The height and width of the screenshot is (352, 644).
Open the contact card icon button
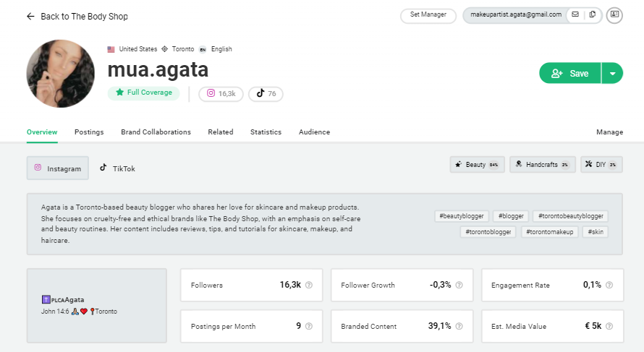tap(614, 14)
